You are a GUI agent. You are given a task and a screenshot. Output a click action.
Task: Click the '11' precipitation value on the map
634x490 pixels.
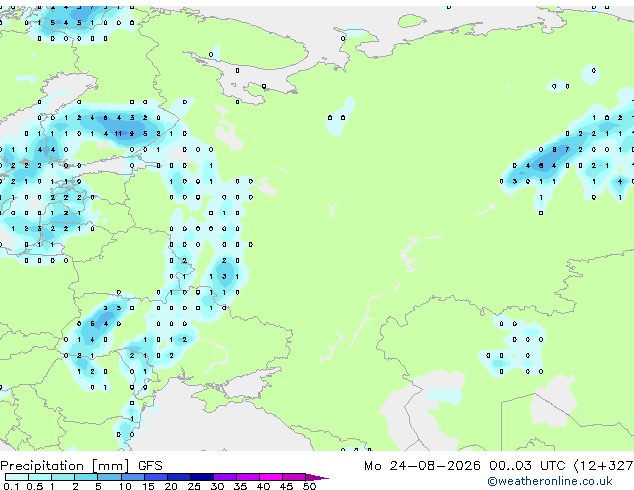point(118,133)
